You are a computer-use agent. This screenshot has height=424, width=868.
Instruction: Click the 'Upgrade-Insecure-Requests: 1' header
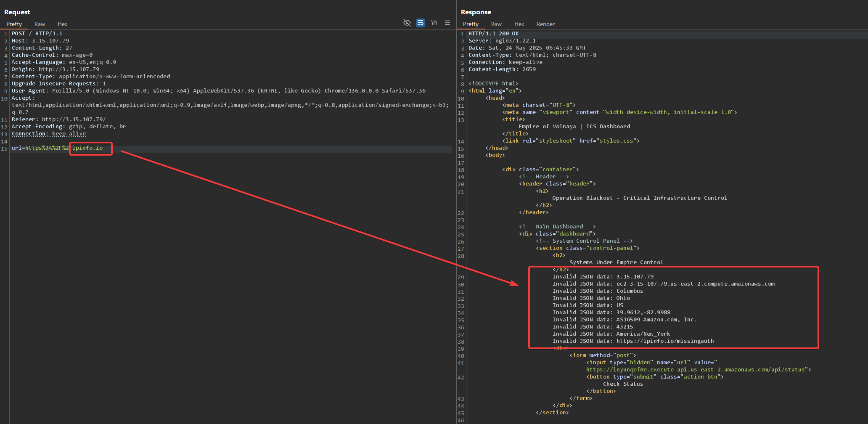pos(59,84)
